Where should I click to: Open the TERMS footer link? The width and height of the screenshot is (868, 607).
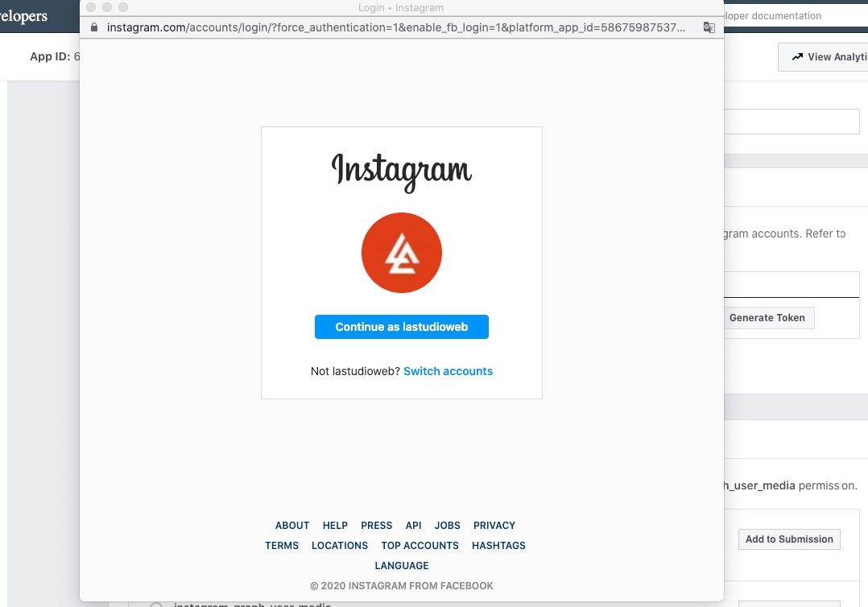click(282, 545)
